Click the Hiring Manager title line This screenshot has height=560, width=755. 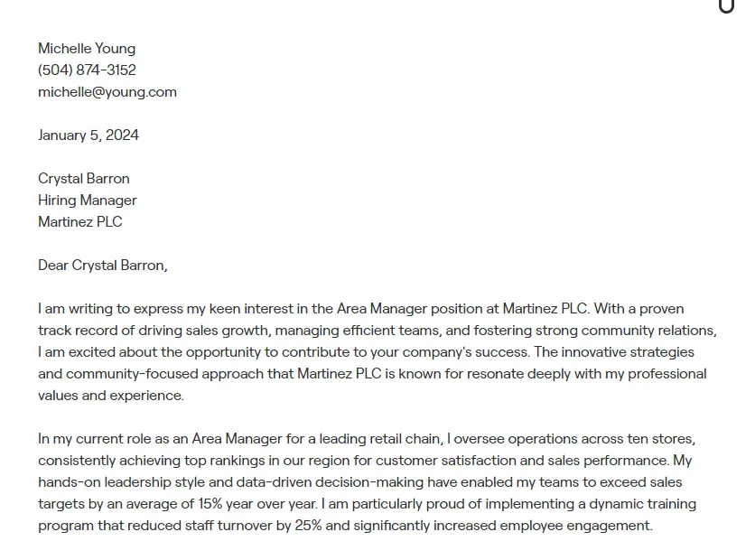[x=88, y=201]
